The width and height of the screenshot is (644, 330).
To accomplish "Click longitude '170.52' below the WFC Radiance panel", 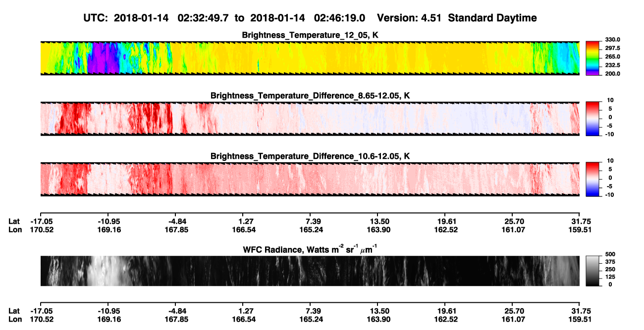I will (x=41, y=319).
